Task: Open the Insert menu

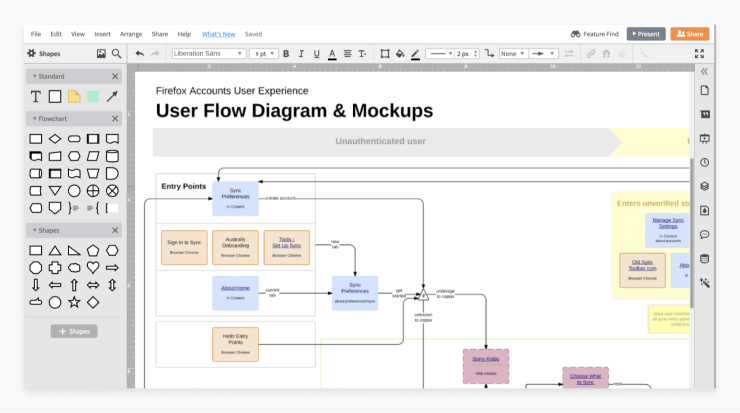Action: click(x=102, y=34)
